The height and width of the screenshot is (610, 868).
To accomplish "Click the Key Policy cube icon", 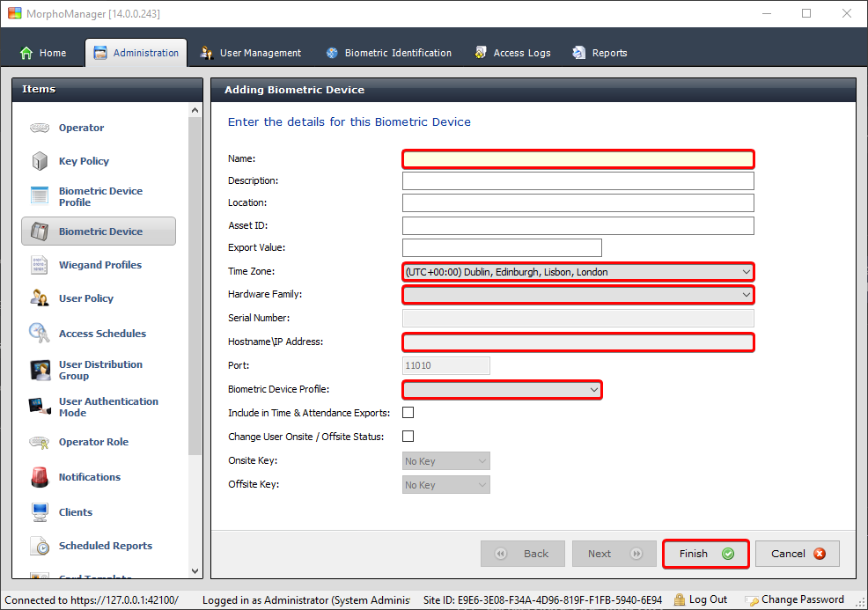I will [x=40, y=161].
